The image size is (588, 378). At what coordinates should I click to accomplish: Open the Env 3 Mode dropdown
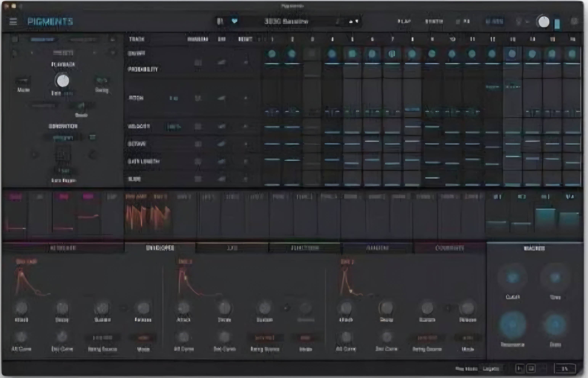(x=468, y=338)
